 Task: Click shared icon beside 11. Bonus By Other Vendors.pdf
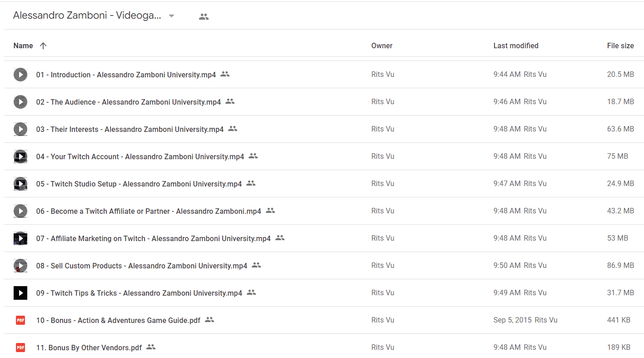151,347
